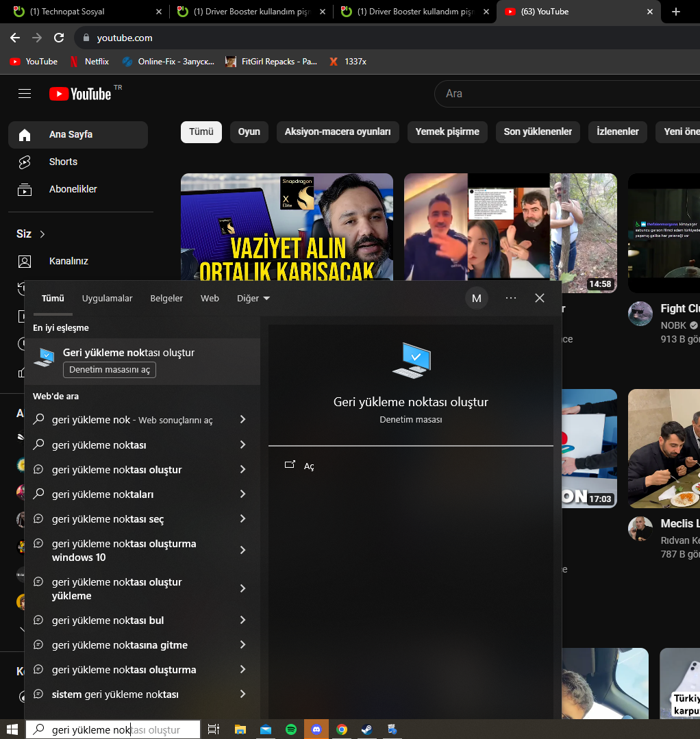
Task: Expand Diğer dropdown in search panel
Action: point(253,299)
